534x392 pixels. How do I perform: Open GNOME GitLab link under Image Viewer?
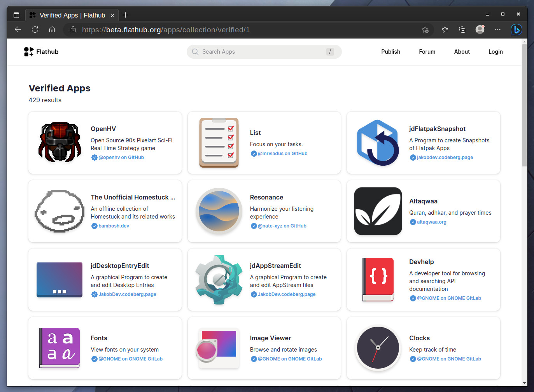[x=290, y=359]
